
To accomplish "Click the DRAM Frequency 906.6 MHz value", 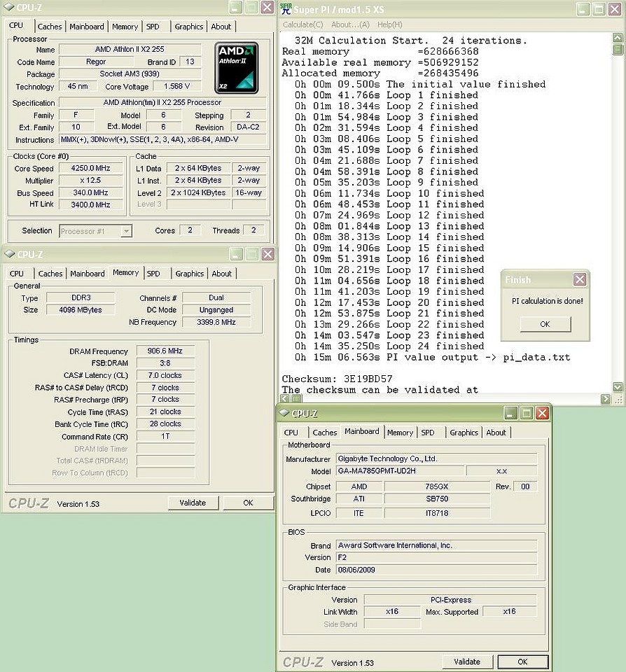I will 165,351.
